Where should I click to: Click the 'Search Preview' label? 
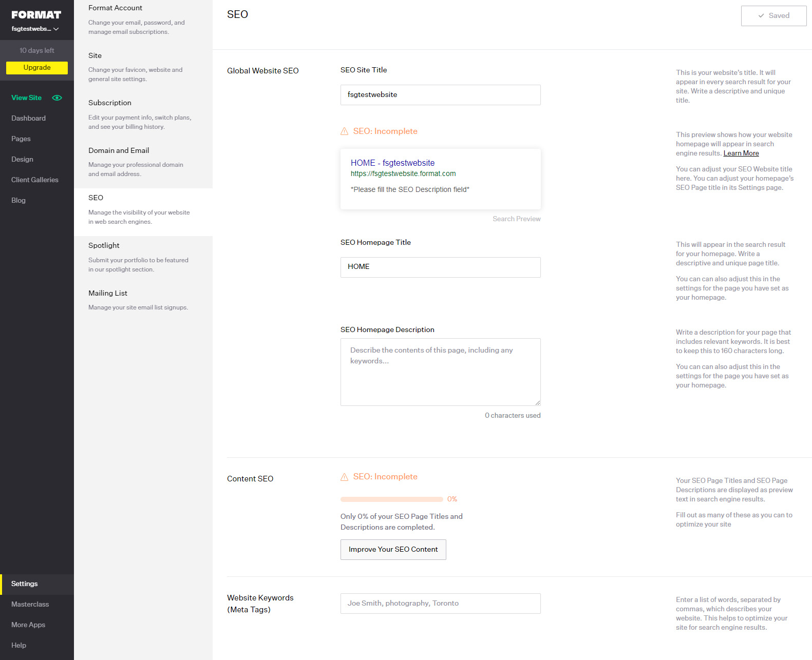coord(516,219)
